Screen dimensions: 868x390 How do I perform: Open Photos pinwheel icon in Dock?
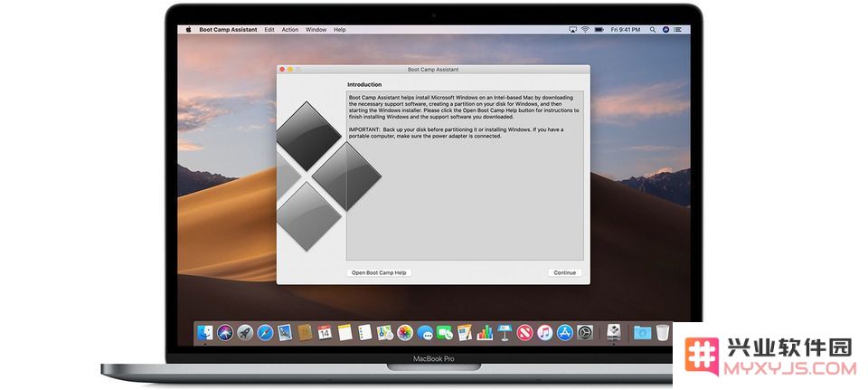point(405,332)
